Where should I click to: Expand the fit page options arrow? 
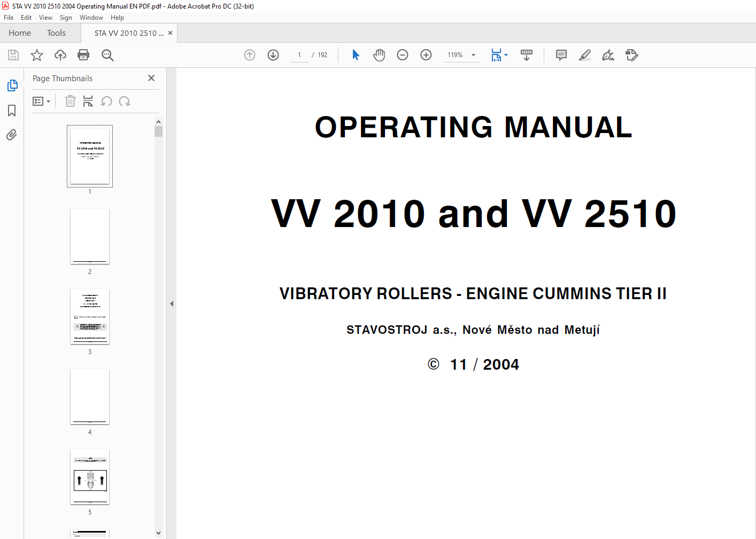506,55
